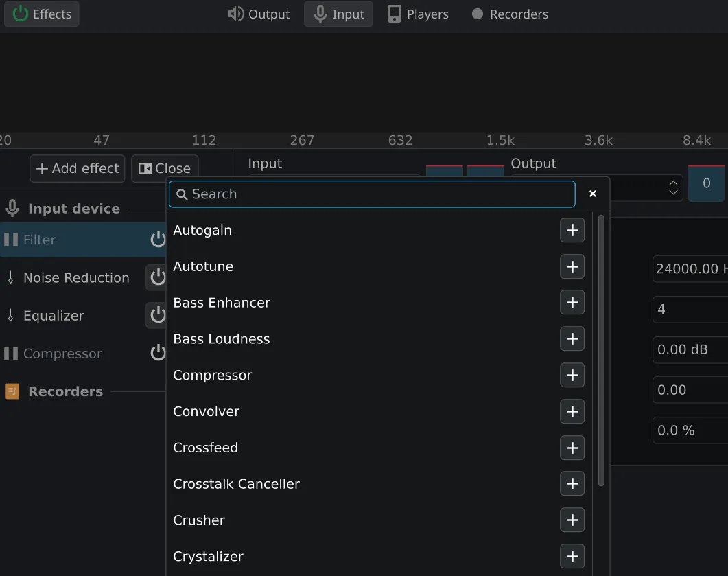Add the Autotune effect with its plus
This screenshot has width=728, height=576.
pos(572,266)
